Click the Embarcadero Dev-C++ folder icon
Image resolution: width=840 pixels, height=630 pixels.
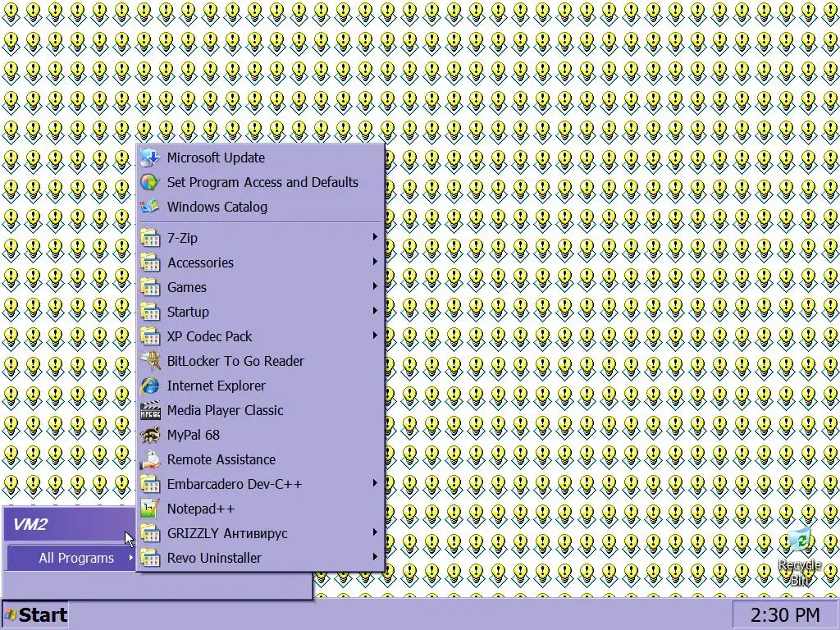tap(150, 484)
